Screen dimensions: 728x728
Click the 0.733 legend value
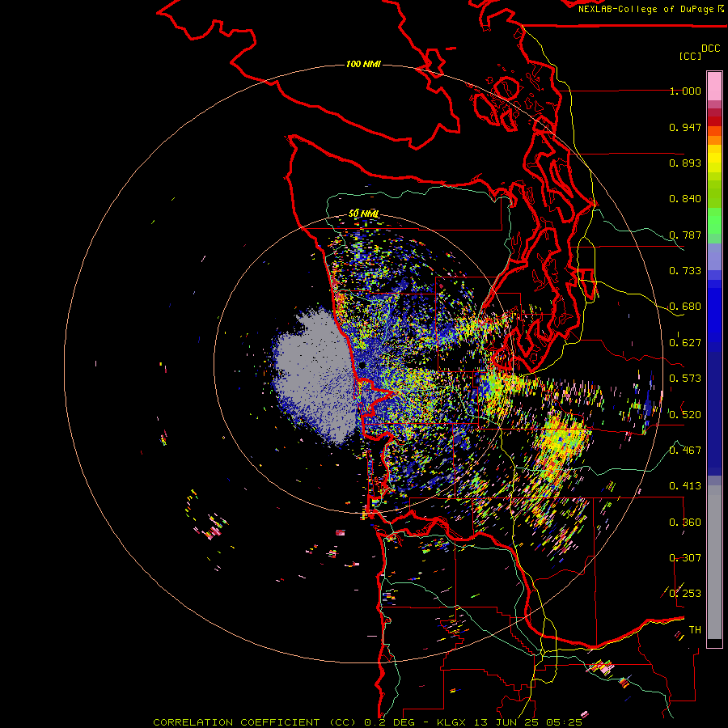[685, 271]
